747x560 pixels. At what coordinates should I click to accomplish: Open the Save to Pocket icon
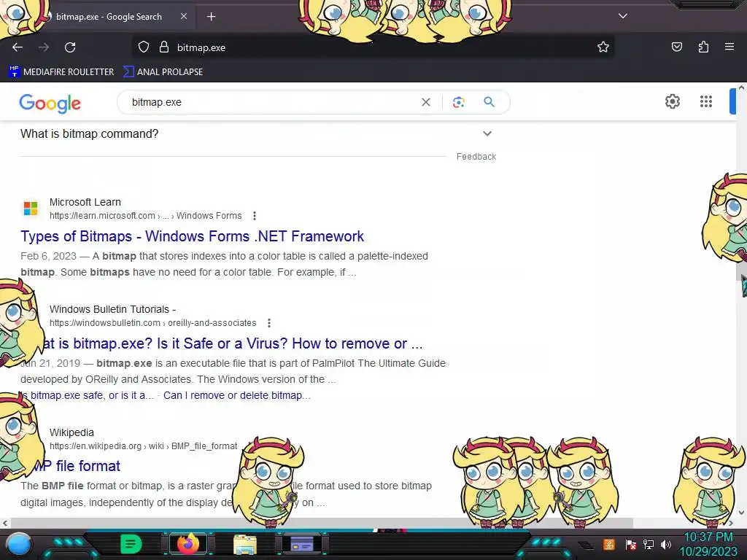coord(676,47)
